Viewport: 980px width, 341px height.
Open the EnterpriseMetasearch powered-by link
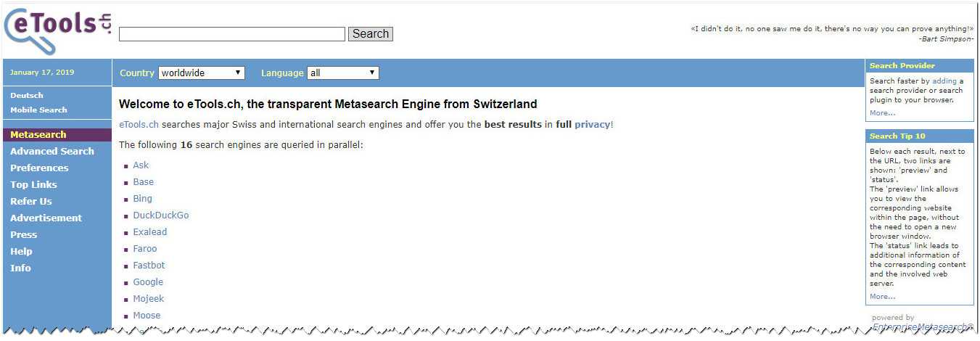point(923,327)
